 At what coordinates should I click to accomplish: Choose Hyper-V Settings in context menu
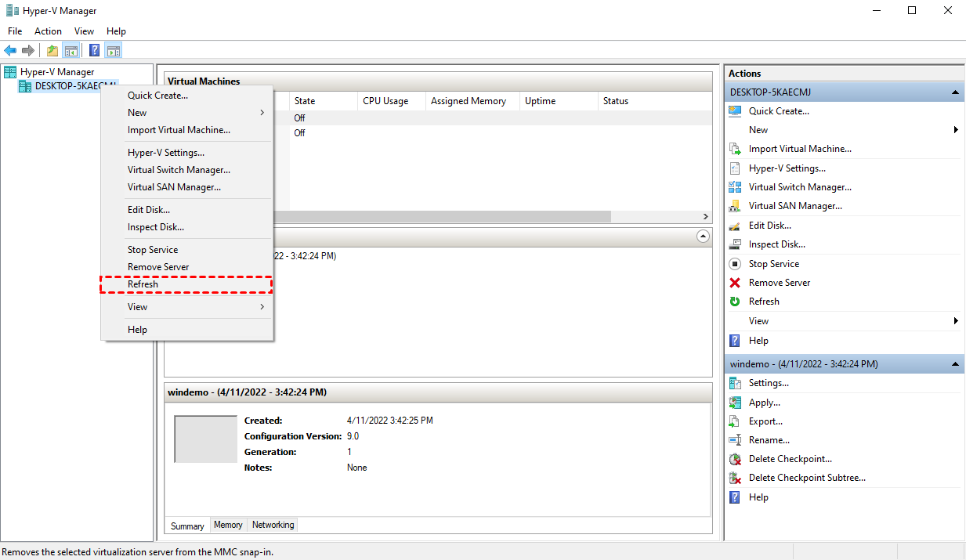(187, 153)
